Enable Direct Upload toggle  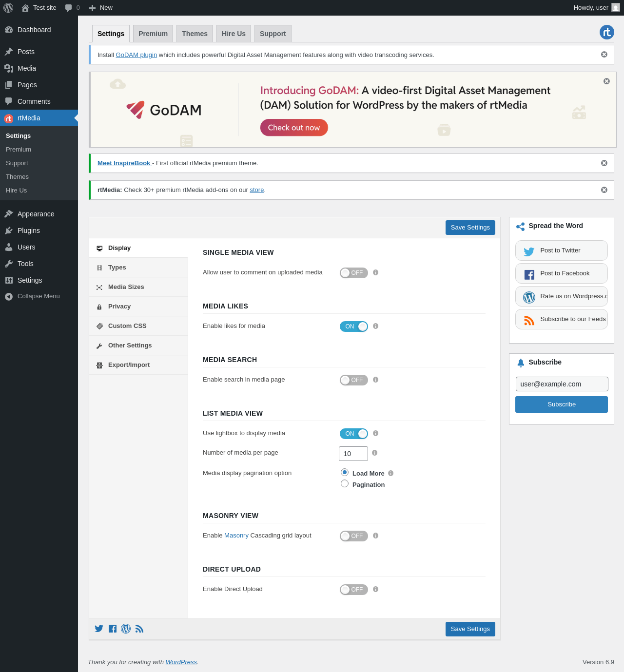(x=354, y=590)
